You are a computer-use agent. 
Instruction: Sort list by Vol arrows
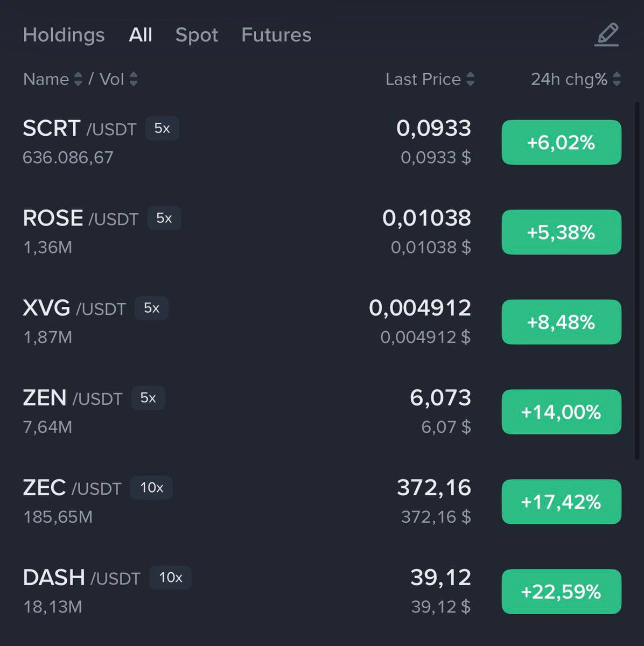click(x=134, y=79)
